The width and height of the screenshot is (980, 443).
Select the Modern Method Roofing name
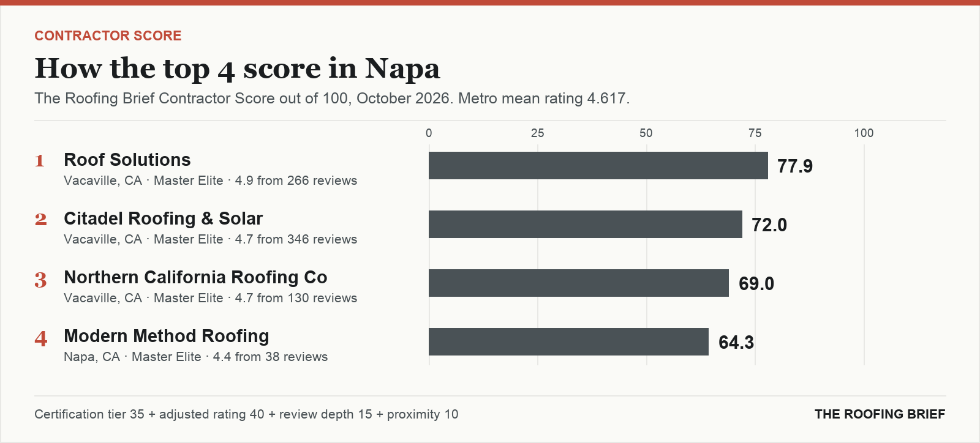click(167, 336)
